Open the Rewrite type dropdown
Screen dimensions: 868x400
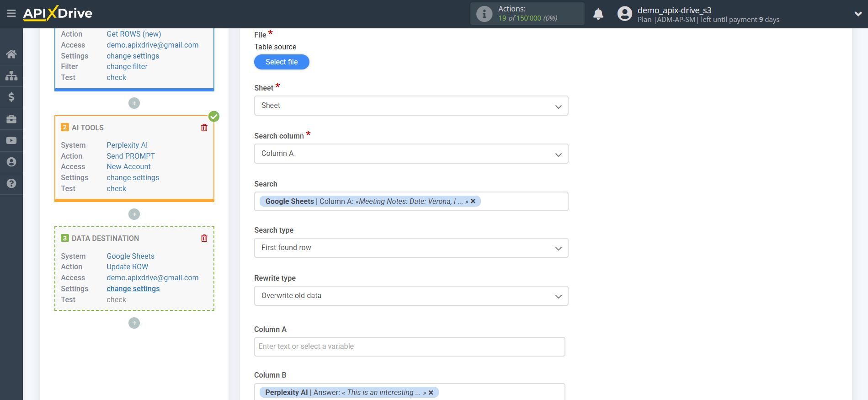coord(411,296)
